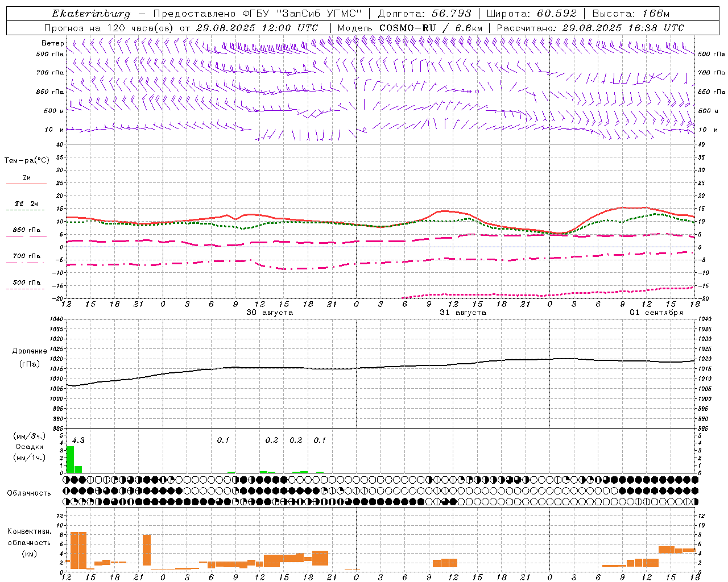
Task: Click the "01 сентября" date label
Action: 656,313
